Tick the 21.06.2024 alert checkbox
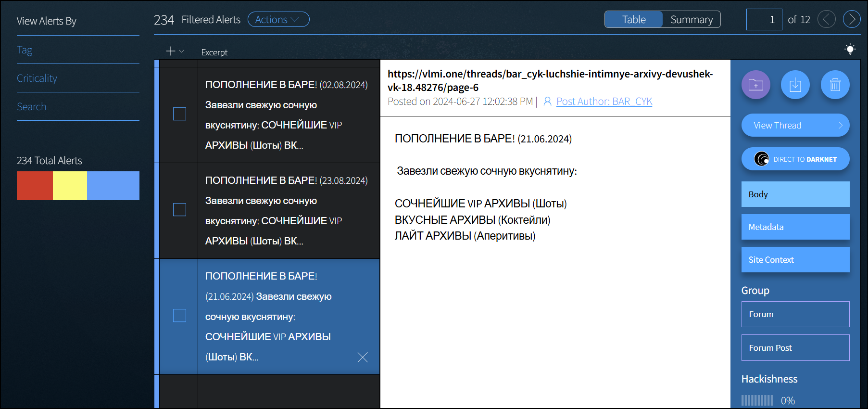 pyautogui.click(x=179, y=316)
